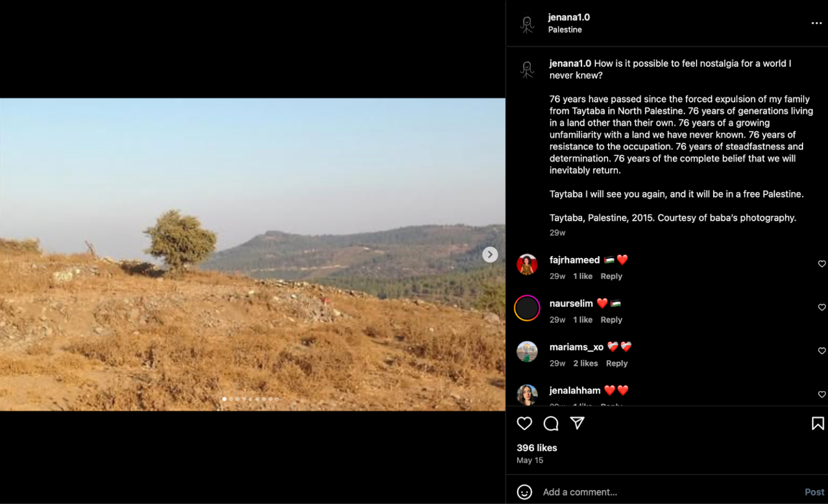Screen dimensions: 828x504
Task: Like naurselim's comment
Action: click(x=822, y=307)
